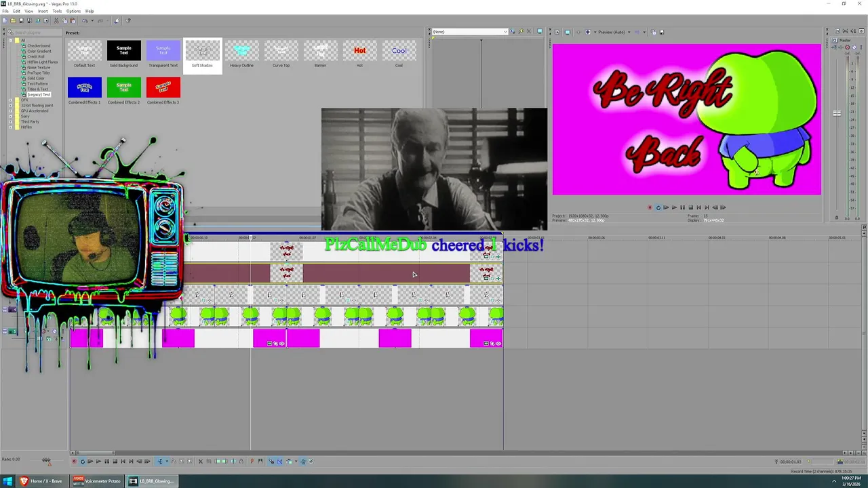Click Pause in the timeline transport bar

106,462
